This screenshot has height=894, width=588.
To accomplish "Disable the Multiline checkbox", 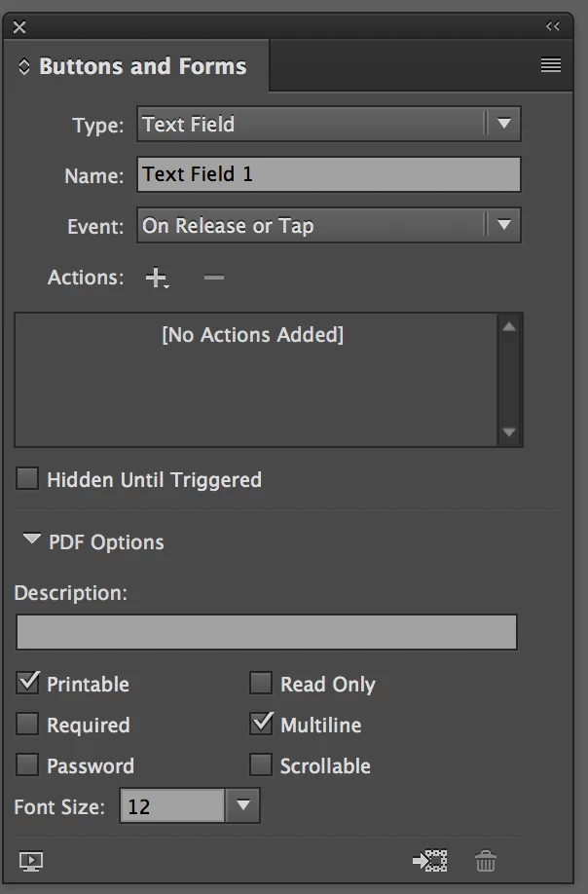I will pos(261,724).
